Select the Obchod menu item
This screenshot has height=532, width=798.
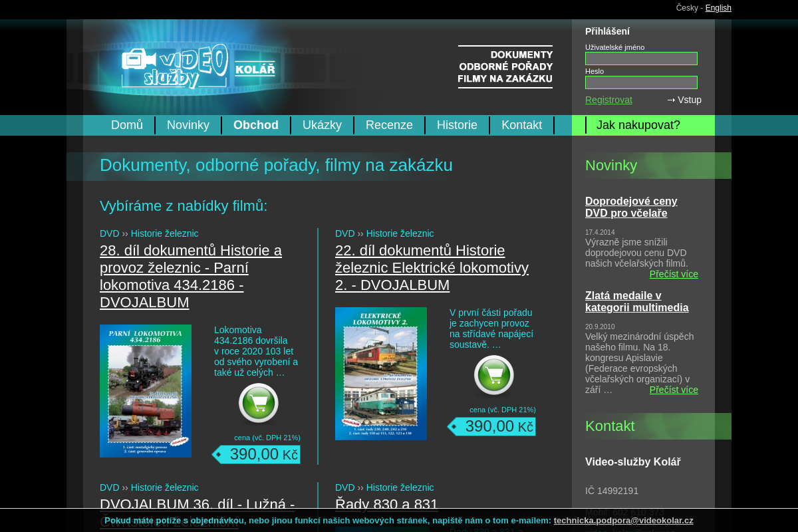click(256, 125)
